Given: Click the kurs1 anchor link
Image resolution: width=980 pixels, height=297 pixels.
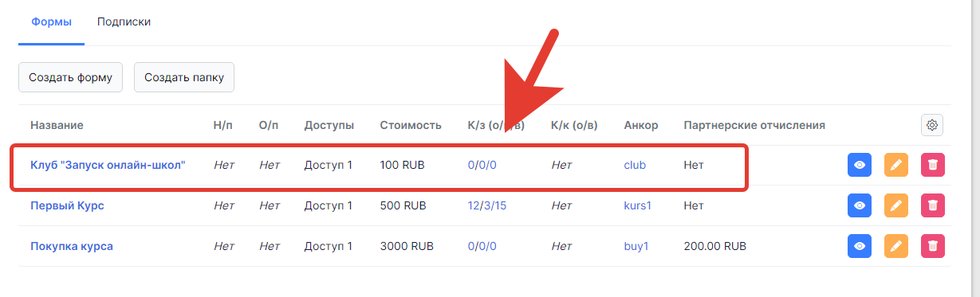Looking at the screenshot, I should pyautogui.click(x=638, y=205).
